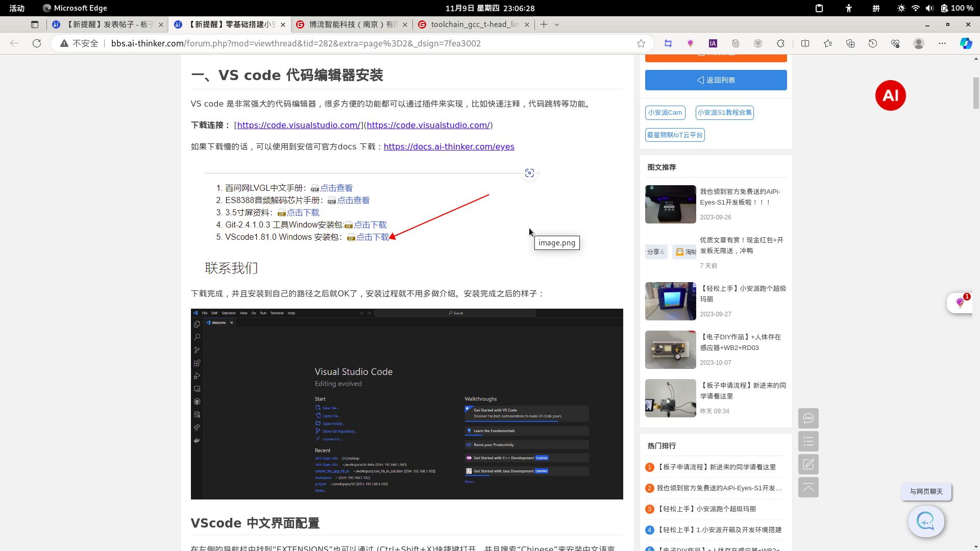The image size is (980, 551).
Task: Open the reply bubble side icon
Action: point(808,418)
